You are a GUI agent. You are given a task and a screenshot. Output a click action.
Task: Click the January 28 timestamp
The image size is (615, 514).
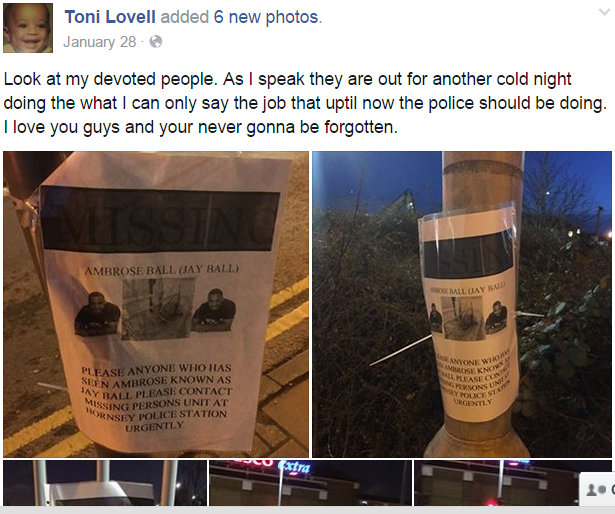click(100, 42)
